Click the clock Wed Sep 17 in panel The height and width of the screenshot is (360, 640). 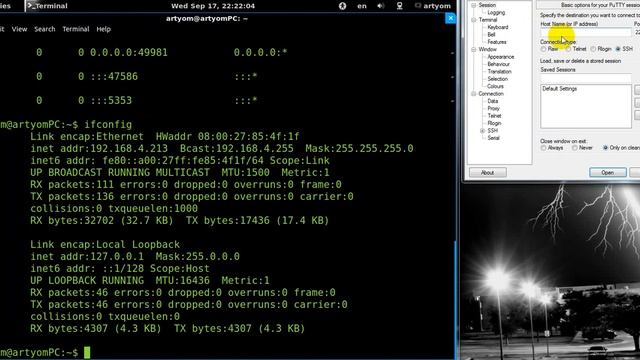coord(213,6)
